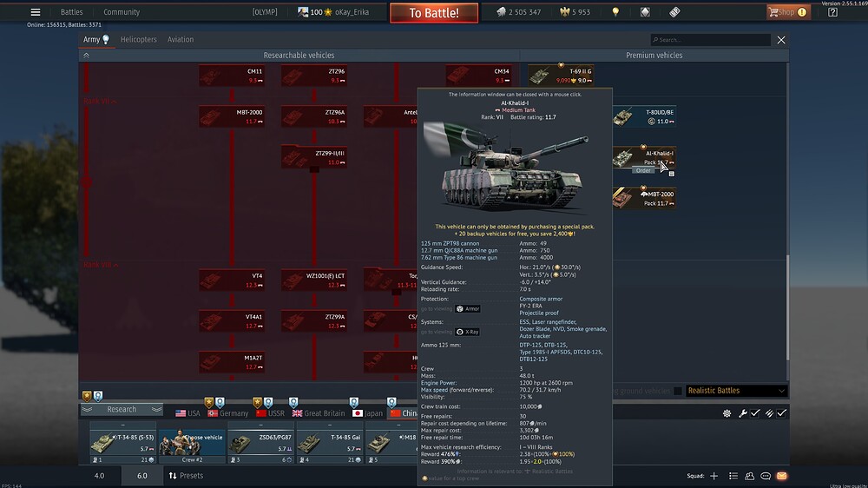Toggle the auto-repair wrench checkbox

[755, 413]
